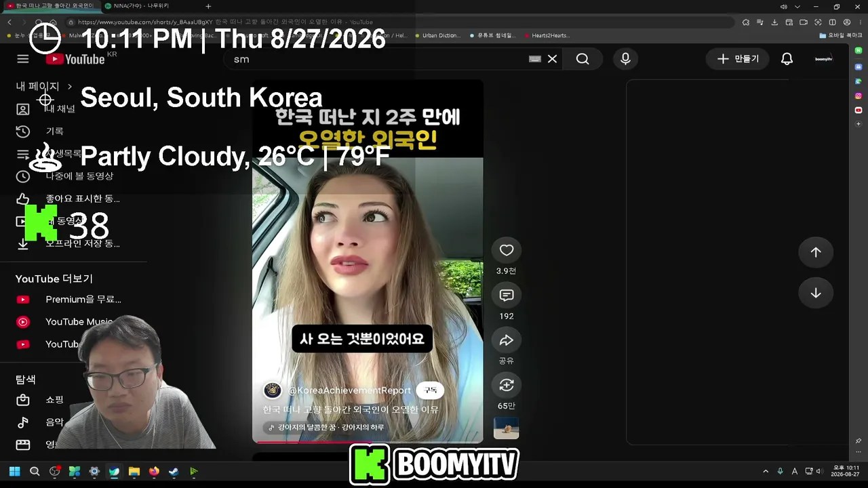Clear the YouTube search box text
The width and height of the screenshot is (868, 488).
pyautogui.click(x=552, y=59)
